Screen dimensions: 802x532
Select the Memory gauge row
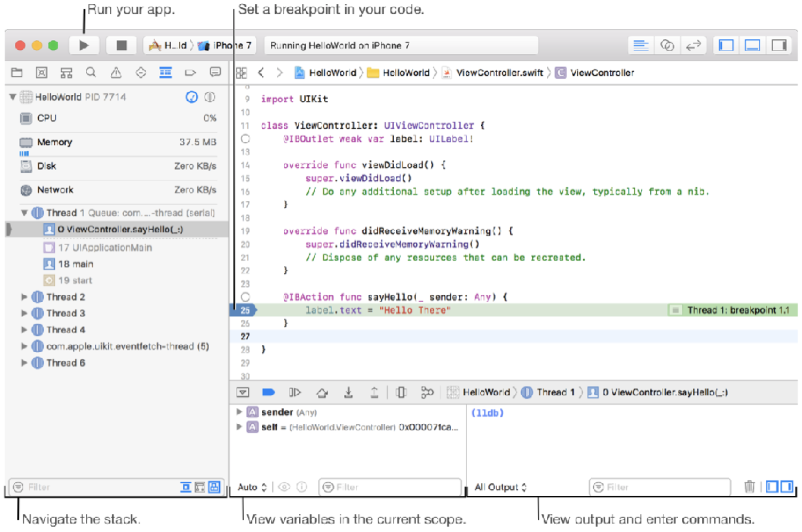(x=117, y=142)
